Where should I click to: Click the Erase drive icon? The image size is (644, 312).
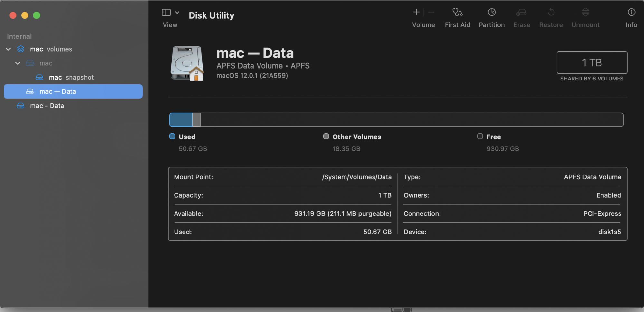(521, 13)
